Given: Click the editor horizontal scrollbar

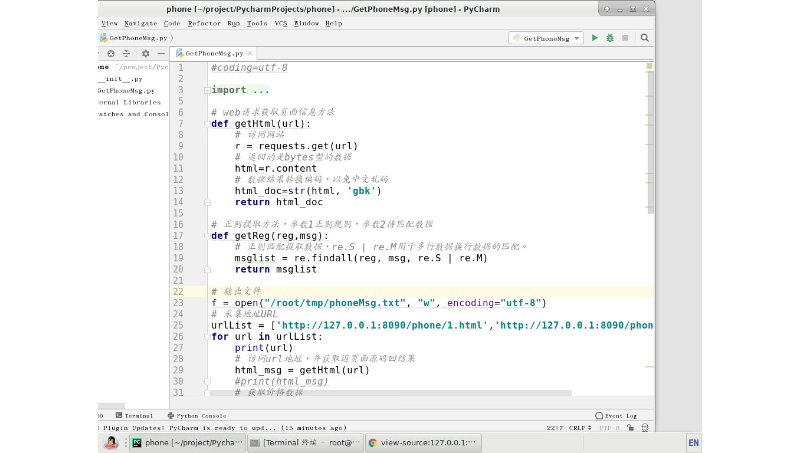Looking at the screenshot, I should tap(390, 393).
